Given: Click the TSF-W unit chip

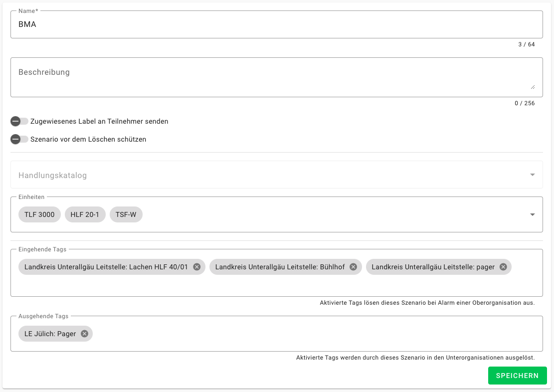Looking at the screenshot, I should 126,214.
